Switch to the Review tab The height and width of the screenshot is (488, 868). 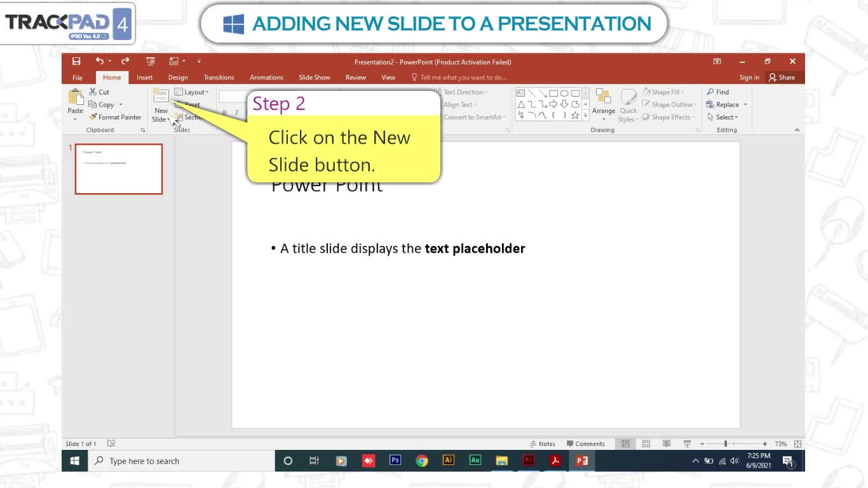tap(356, 78)
